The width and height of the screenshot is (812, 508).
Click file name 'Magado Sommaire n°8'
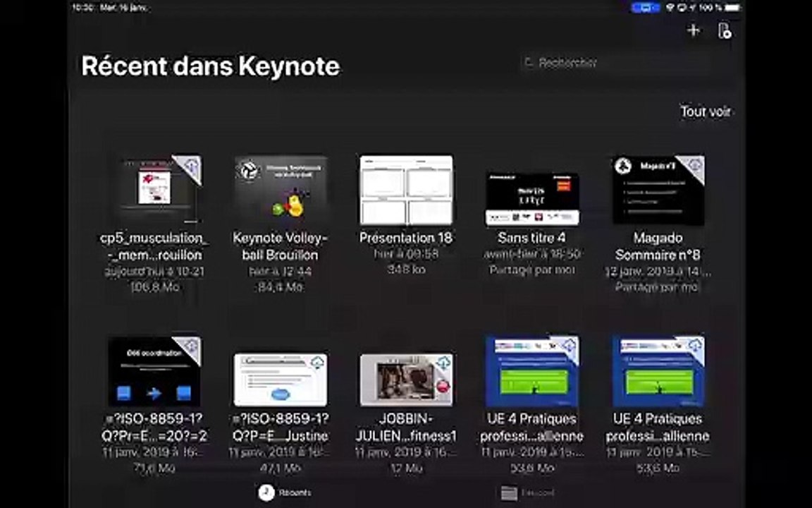658,246
